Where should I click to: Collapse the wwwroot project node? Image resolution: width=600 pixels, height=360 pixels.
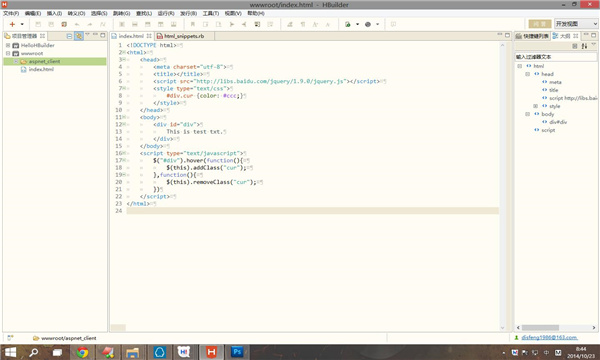coord(8,54)
